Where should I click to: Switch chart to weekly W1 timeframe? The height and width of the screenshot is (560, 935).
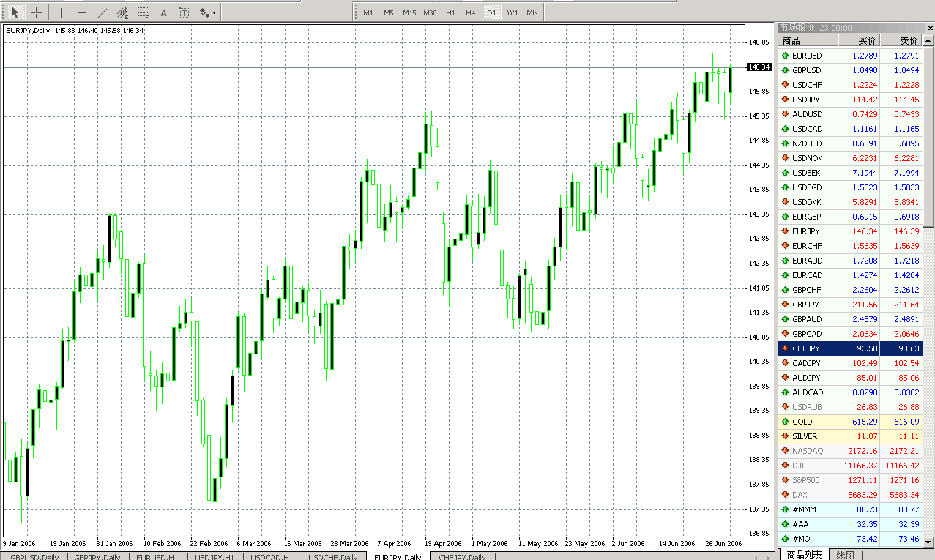click(513, 12)
